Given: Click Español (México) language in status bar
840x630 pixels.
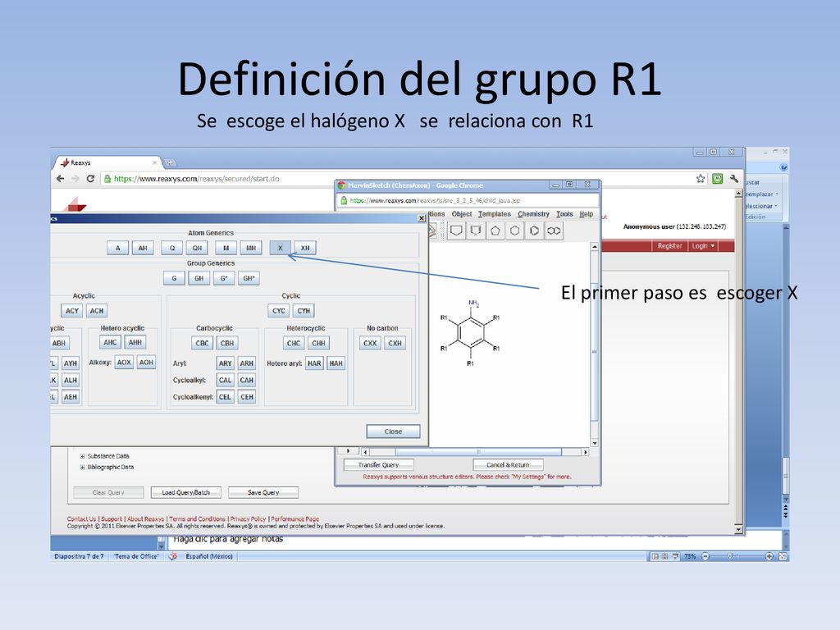Looking at the screenshot, I should (x=209, y=557).
